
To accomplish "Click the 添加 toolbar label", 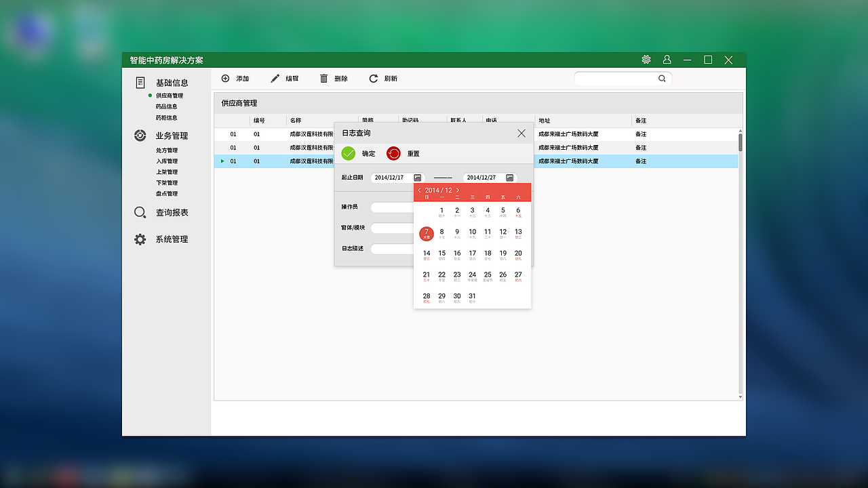I will pyautogui.click(x=243, y=79).
